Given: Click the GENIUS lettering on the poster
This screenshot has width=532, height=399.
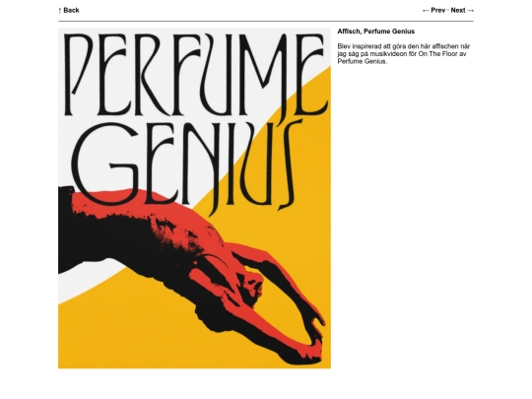Looking at the screenshot, I should click(x=186, y=166).
